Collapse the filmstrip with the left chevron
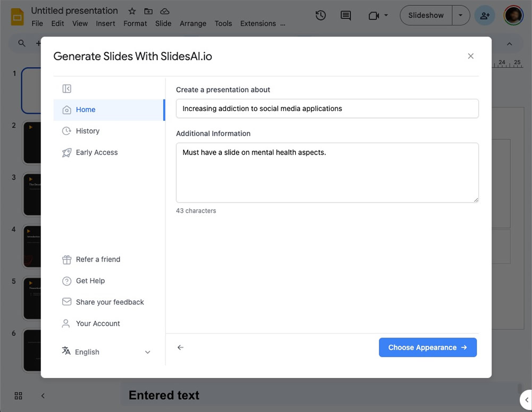532x412 pixels. [x=43, y=396]
